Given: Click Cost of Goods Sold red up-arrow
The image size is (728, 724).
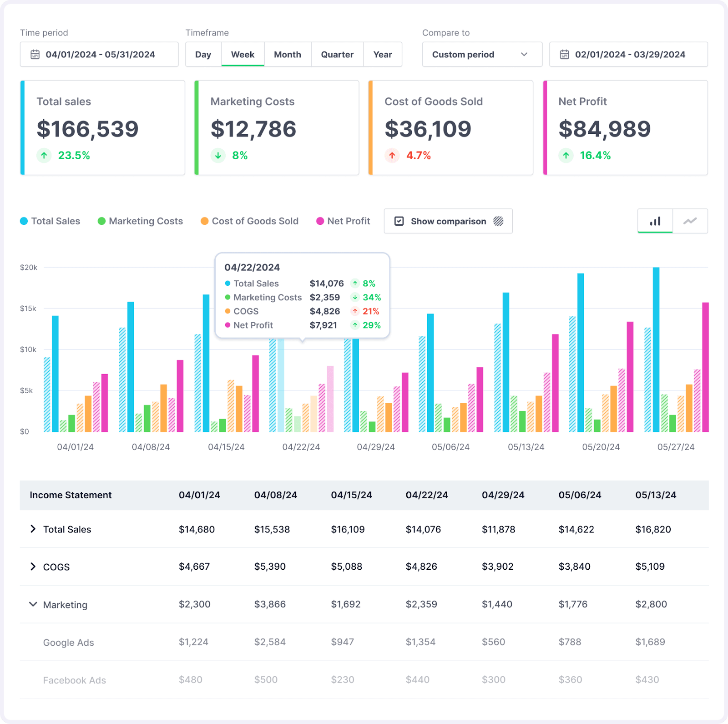Looking at the screenshot, I should [x=392, y=156].
